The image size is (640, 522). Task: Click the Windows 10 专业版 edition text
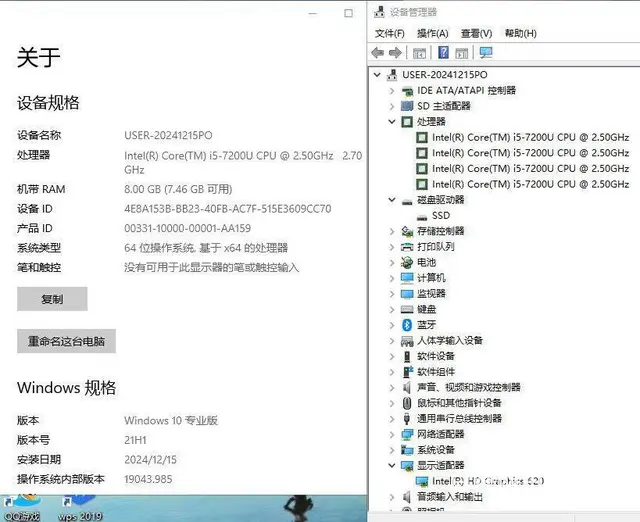(171, 420)
